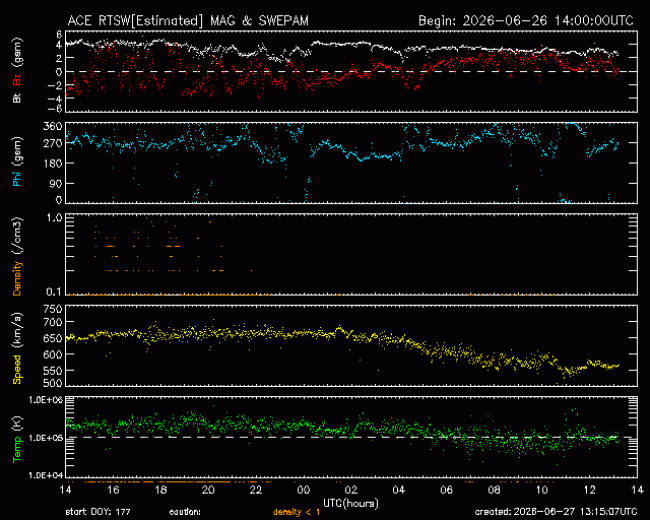Click the '750' tick on Speed axis
This screenshot has width=650, height=520.
coord(53,309)
